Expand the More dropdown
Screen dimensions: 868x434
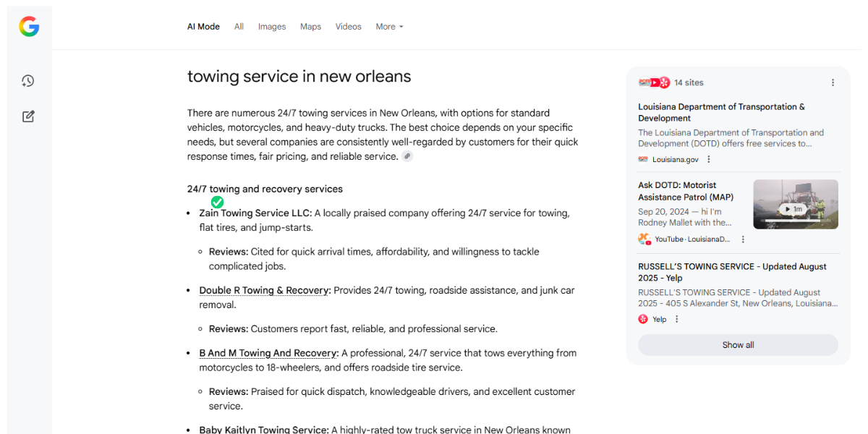coord(389,27)
